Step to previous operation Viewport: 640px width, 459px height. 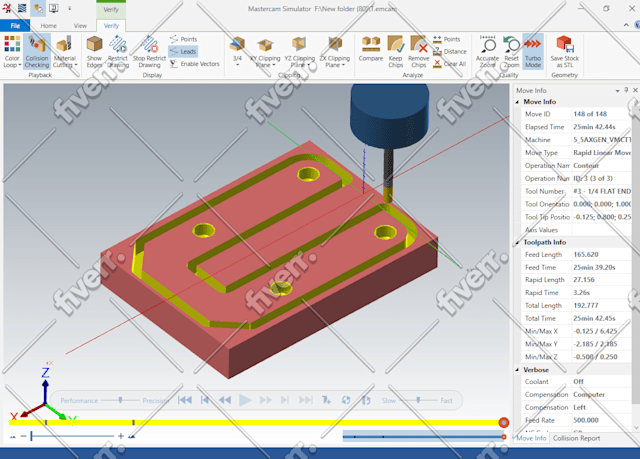(x=205, y=400)
